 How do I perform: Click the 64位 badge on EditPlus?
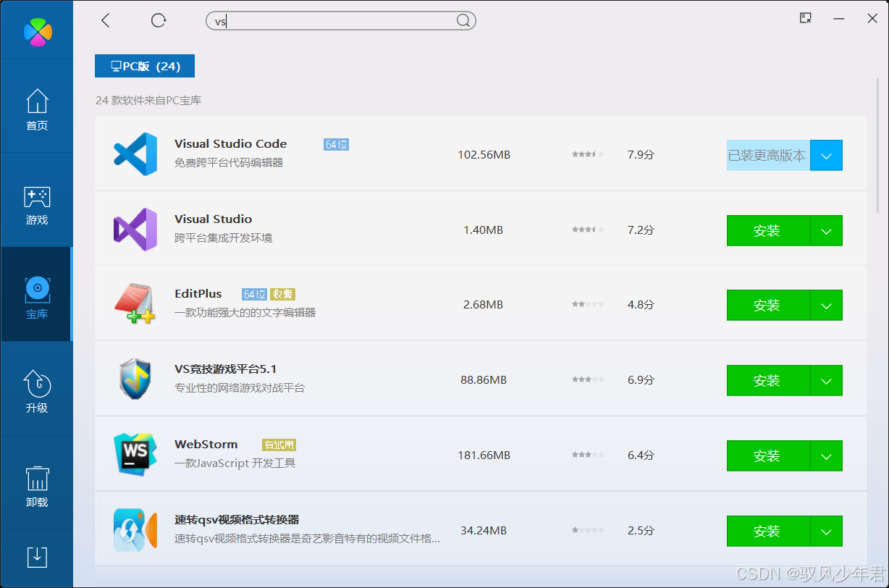tap(255, 294)
